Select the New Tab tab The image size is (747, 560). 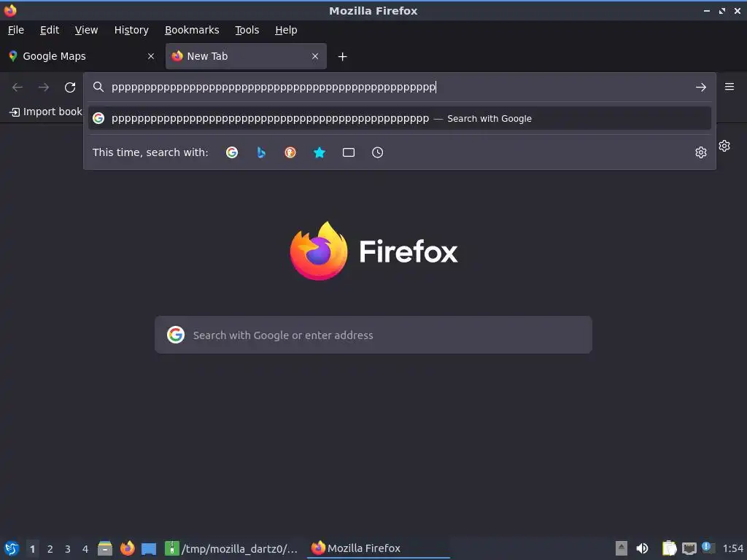coord(246,56)
